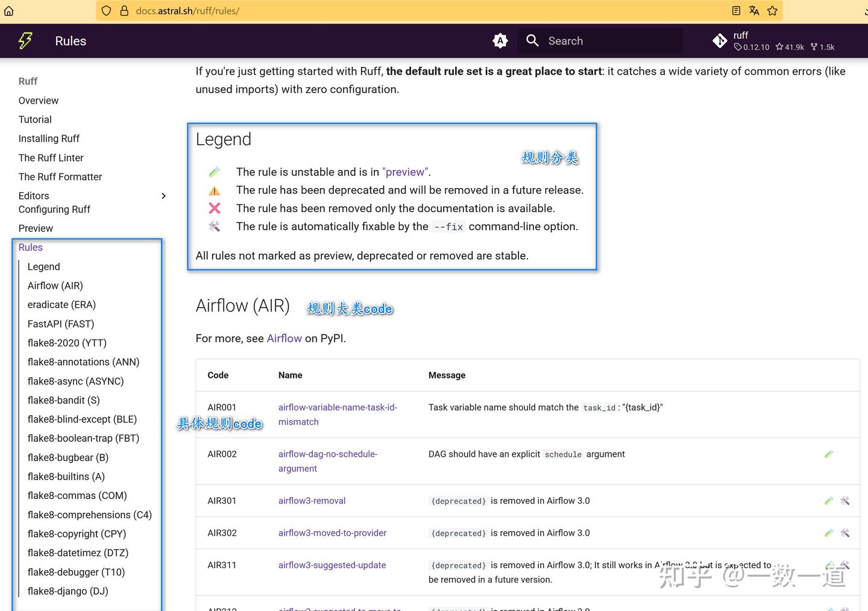Switch color theme with the brightness icon
Viewport: 868px width, 611px height.
(x=500, y=40)
